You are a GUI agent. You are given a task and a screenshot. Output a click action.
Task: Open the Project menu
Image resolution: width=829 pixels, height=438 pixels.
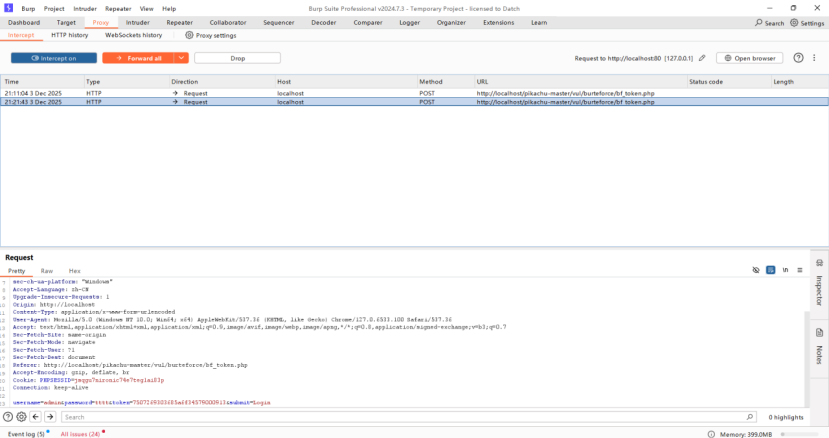tap(54, 8)
